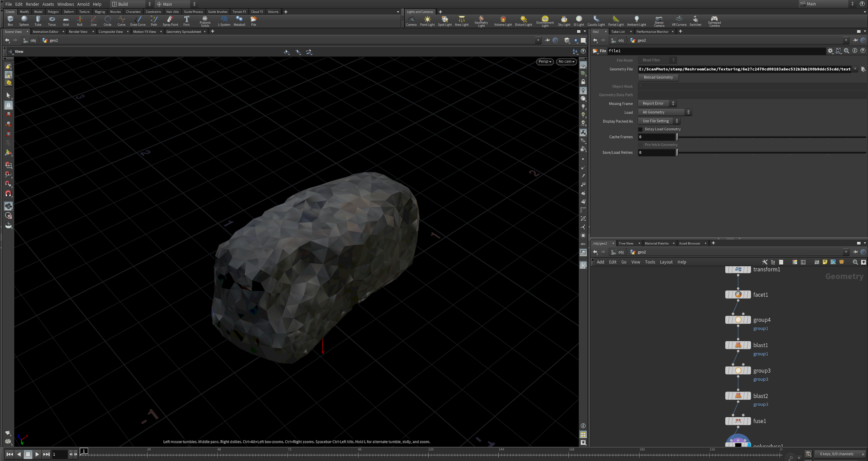The image size is (868, 461).
Task: Toggle Pre-fetch Geometry checkbox
Action: point(640,145)
